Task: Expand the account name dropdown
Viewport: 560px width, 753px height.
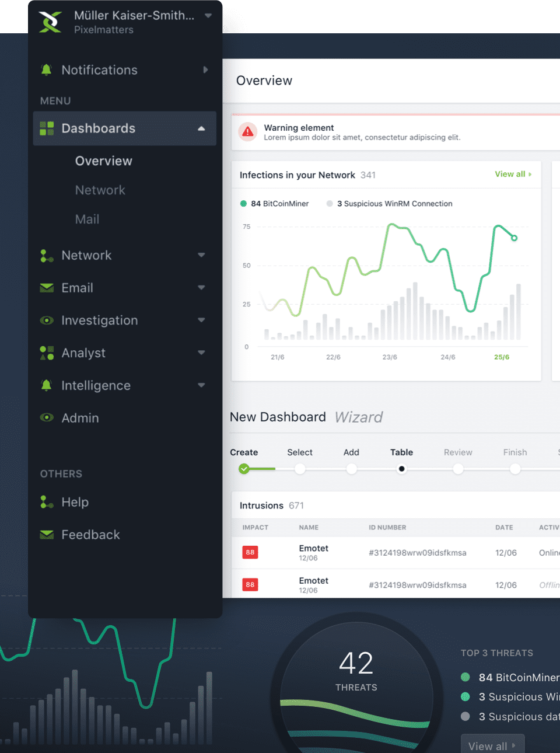Action: pos(208,16)
